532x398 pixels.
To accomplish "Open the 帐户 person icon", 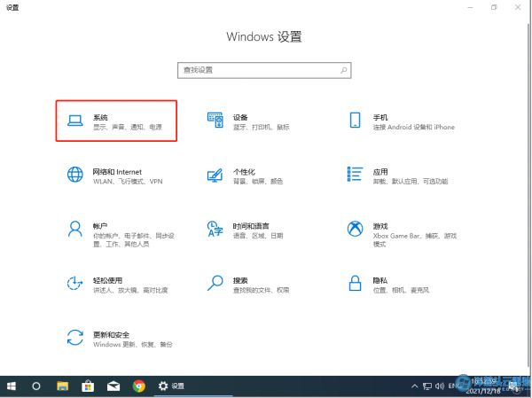I will tap(75, 229).
